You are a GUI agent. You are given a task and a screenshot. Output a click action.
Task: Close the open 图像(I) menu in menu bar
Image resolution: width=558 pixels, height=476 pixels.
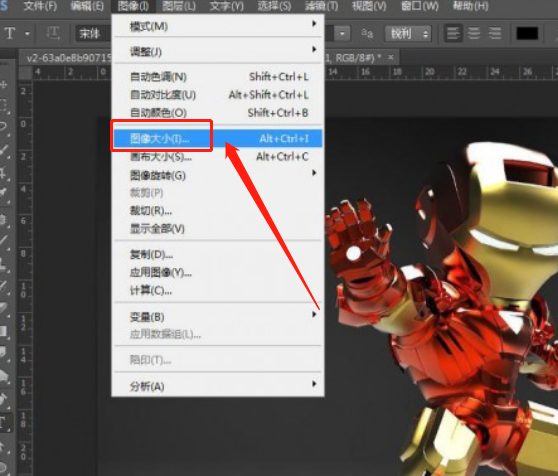click(x=133, y=6)
